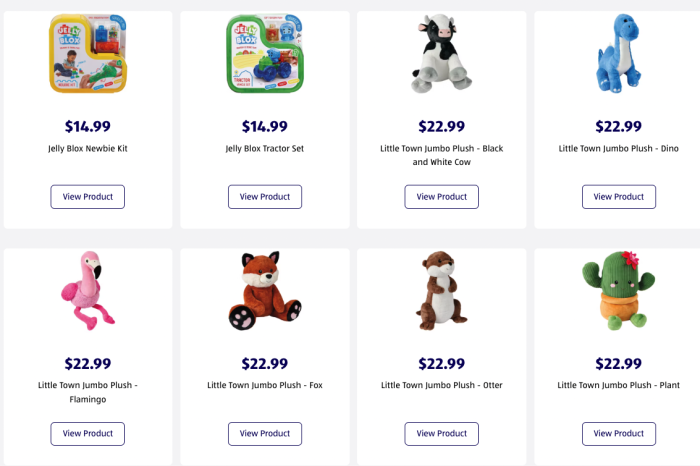The width and height of the screenshot is (700, 466).
Task: Open View Product for Plant plush
Action: tap(619, 434)
